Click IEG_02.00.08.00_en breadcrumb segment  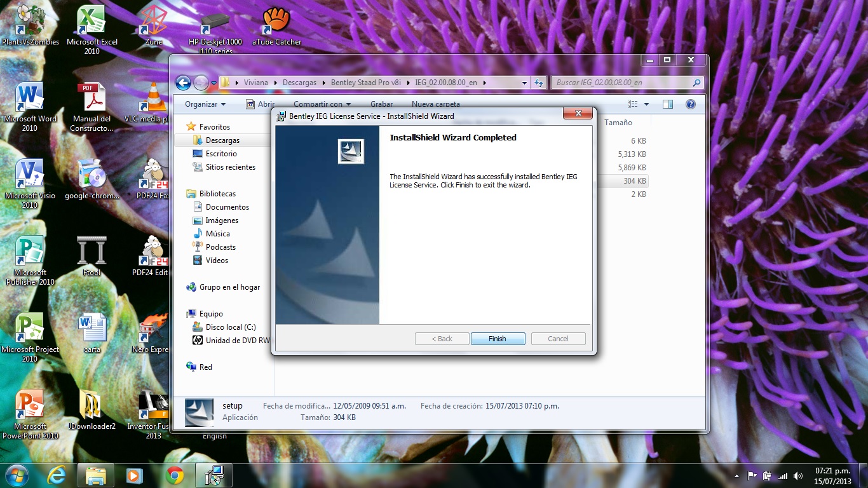[445, 83]
